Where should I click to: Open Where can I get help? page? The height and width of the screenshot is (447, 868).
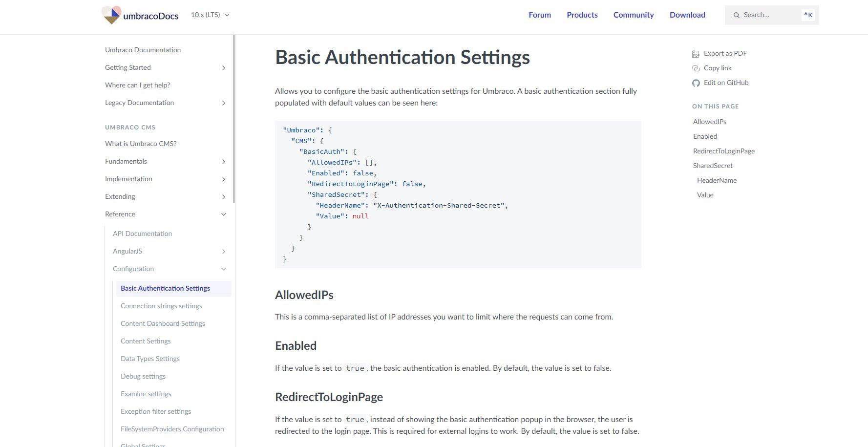point(138,85)
